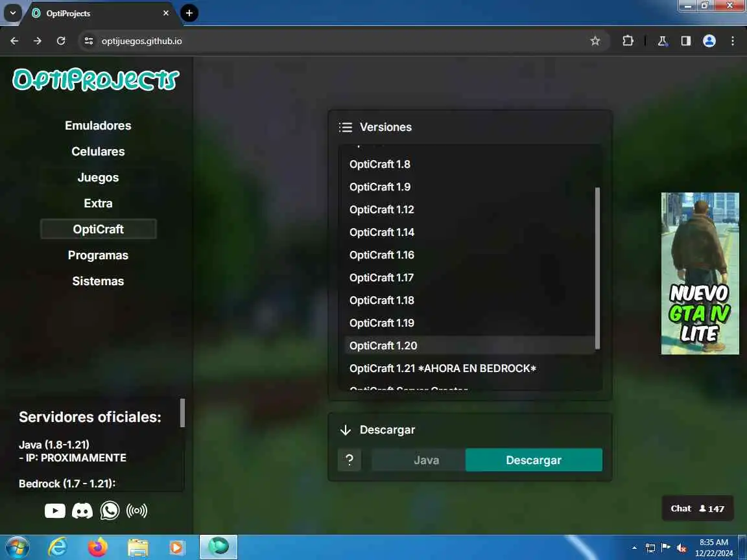Select OptiCraft 1.12 version
Screen dimensions: 747x560
[469, 209]
